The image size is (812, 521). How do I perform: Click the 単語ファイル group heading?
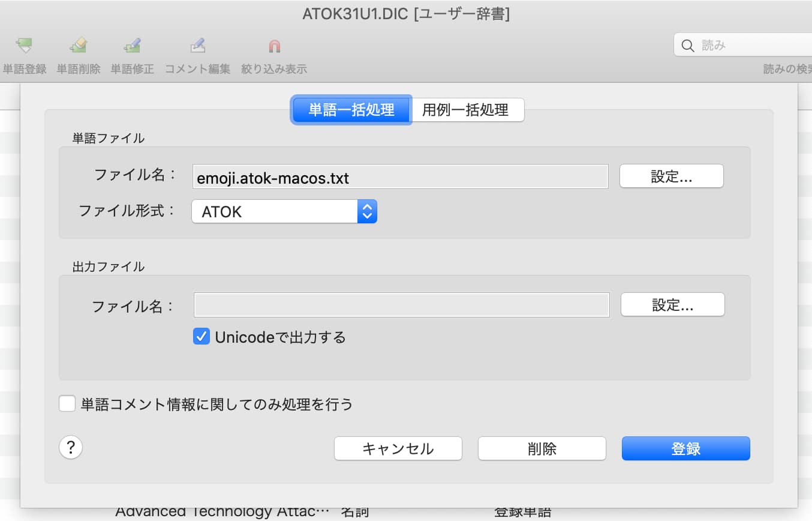pyautogui.click(x=108, y=138)
